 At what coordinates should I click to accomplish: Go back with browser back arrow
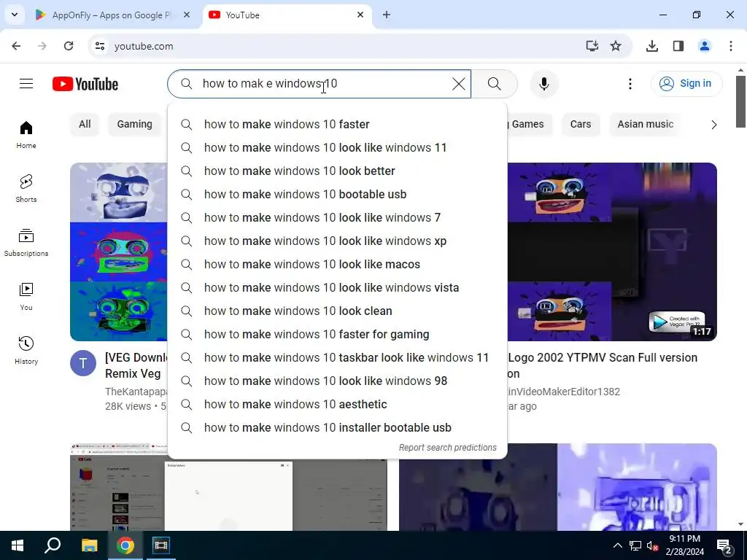16,46
